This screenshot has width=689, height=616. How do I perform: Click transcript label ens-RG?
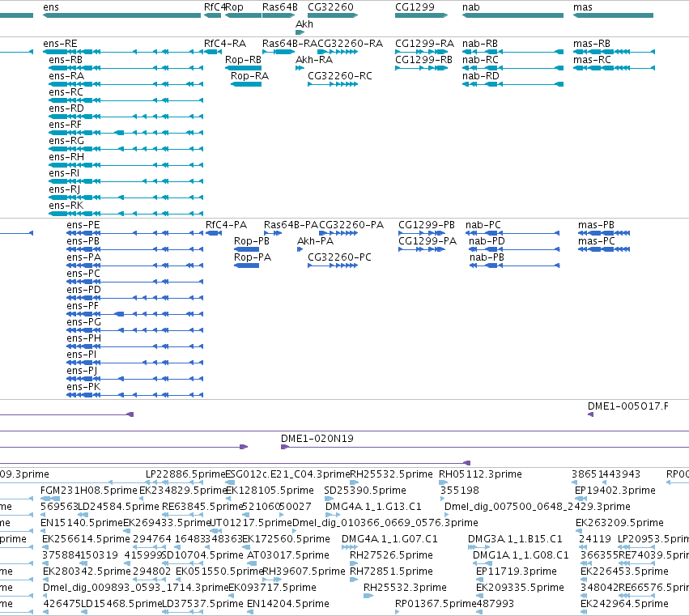point(66,141)
